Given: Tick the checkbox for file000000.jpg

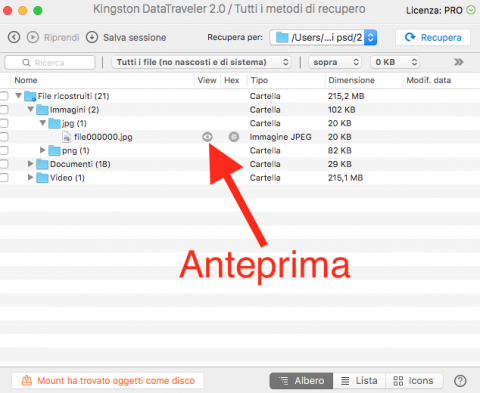Looking at the screenshot, I should [x=4, y=137].
